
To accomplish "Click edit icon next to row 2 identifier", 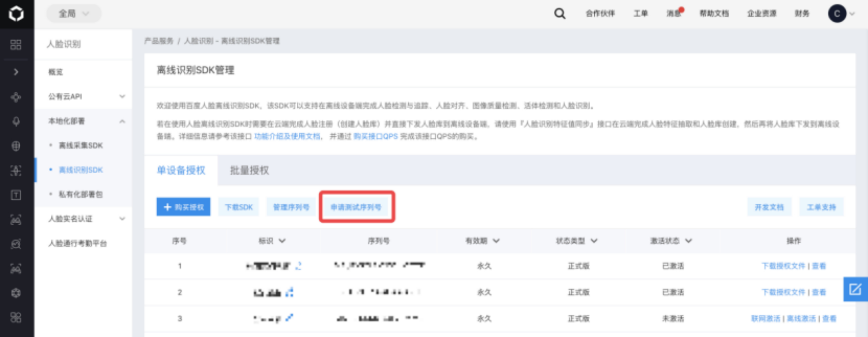I will pyautogui.click(x=290, y=292).
